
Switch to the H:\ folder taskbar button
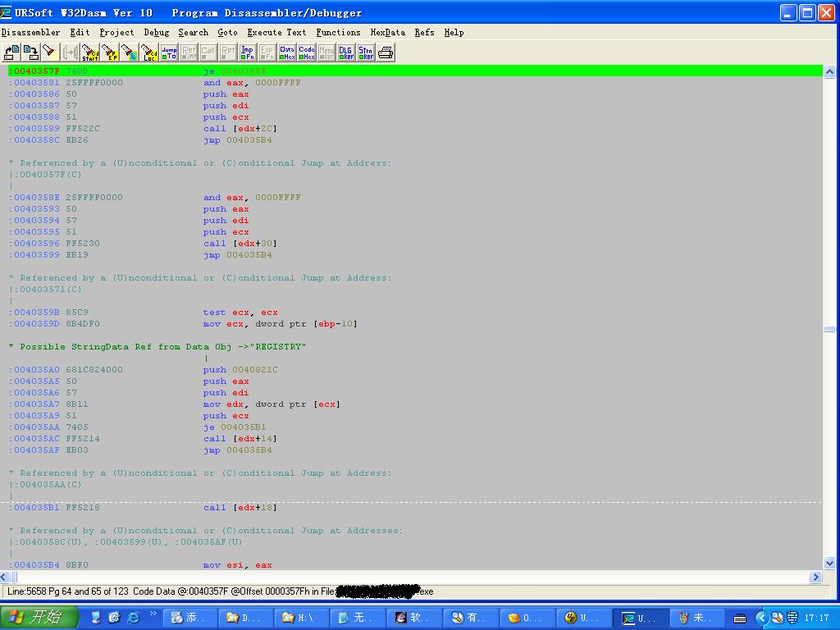[302, 618]
